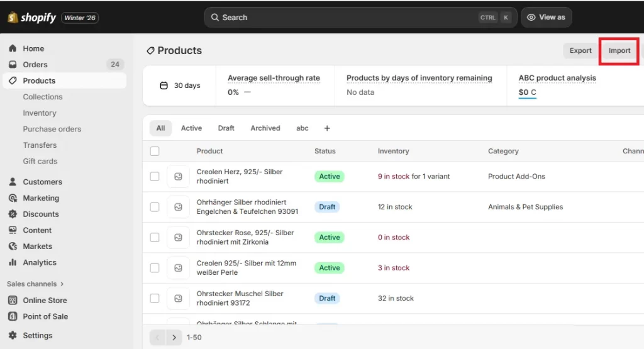Click the Marketing target icon
The image size is (644, 349).
coord(13,198)
